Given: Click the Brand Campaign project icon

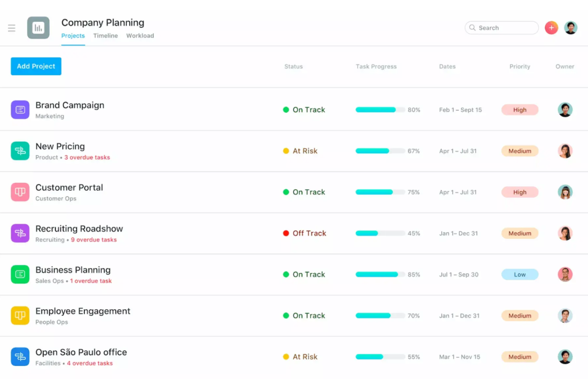Looking at the screenshot, I should tap(20, 110).
